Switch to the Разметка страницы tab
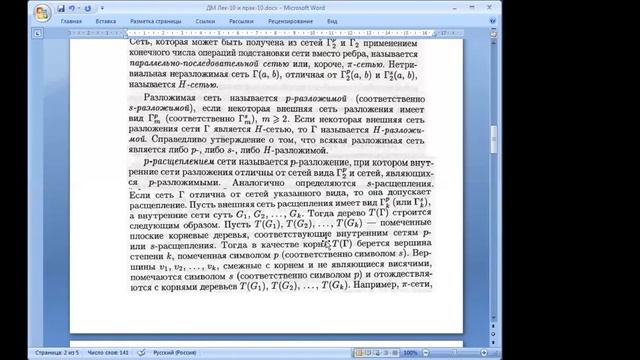 click(x=156, y=21)
